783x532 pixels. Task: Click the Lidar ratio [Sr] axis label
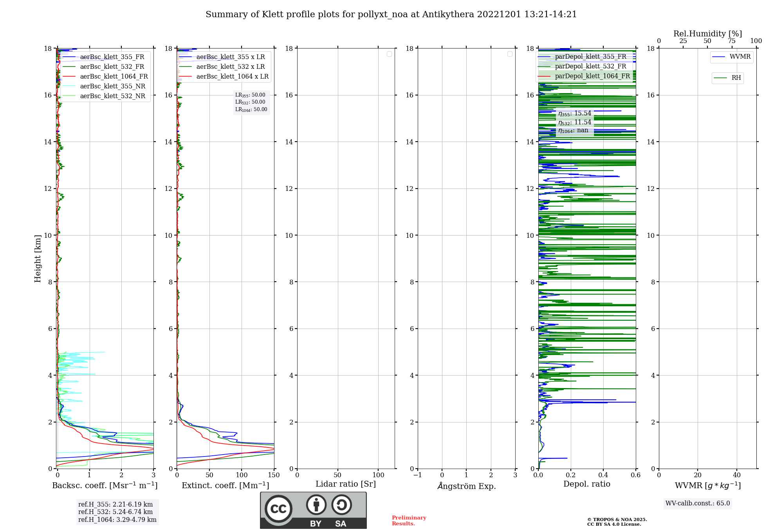pyautogui.click(x=346, y=484)
